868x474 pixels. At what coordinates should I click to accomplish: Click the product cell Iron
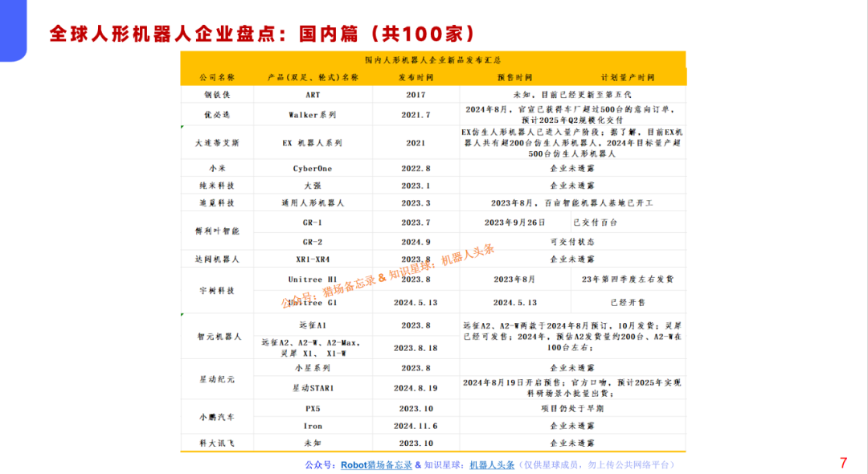click(313, 426)
